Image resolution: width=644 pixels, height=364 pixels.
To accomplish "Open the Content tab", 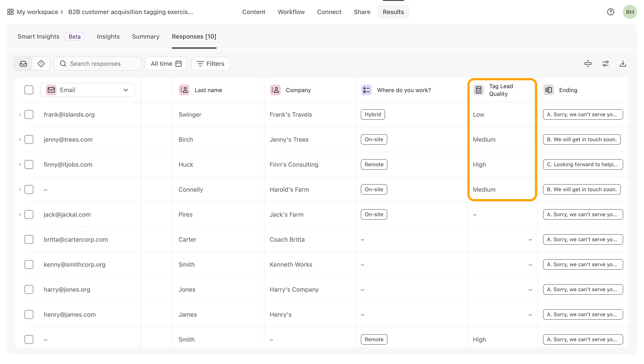I will tap(254, 12).
